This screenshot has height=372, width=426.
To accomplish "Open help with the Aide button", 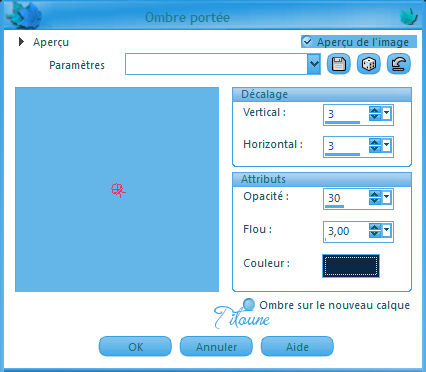I will click(297, 347).
